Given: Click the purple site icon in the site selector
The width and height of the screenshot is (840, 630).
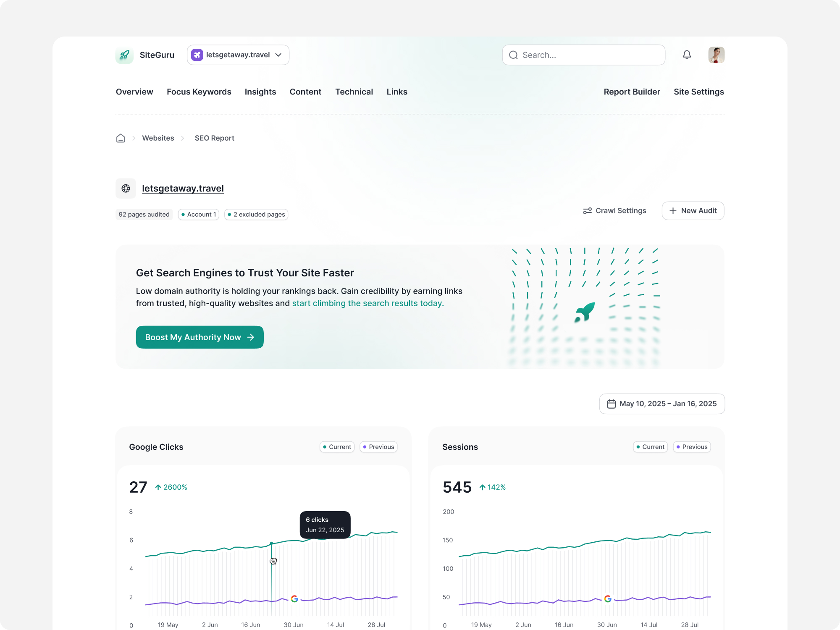Looking at the screenshot, I should click(197, 55).
